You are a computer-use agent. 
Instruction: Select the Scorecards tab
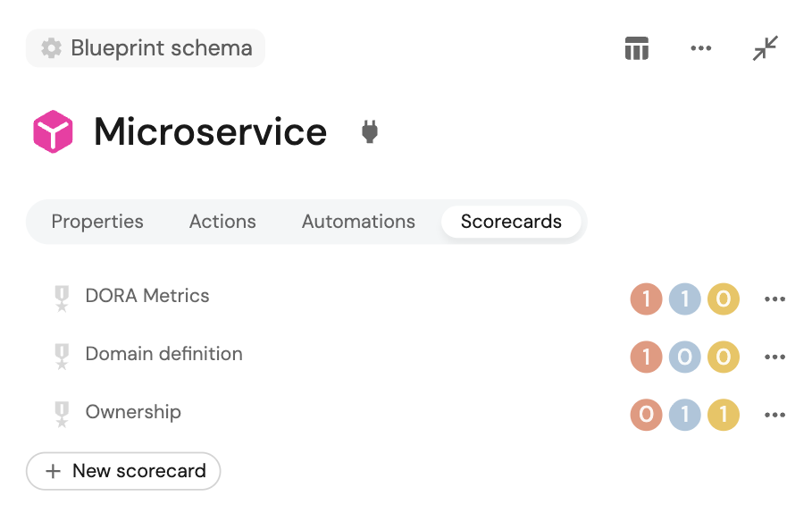511,222
